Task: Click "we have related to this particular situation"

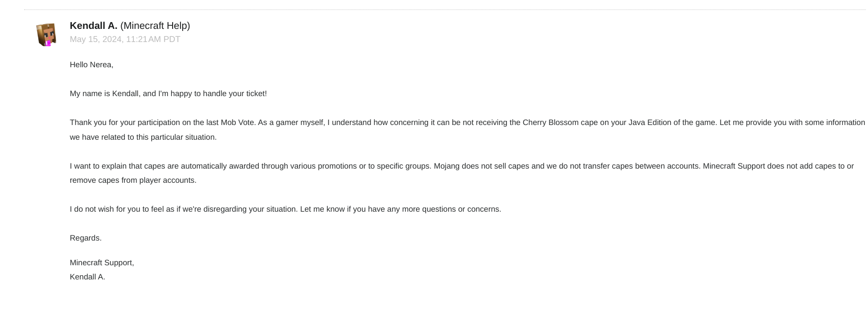Action: coord(143,137)
